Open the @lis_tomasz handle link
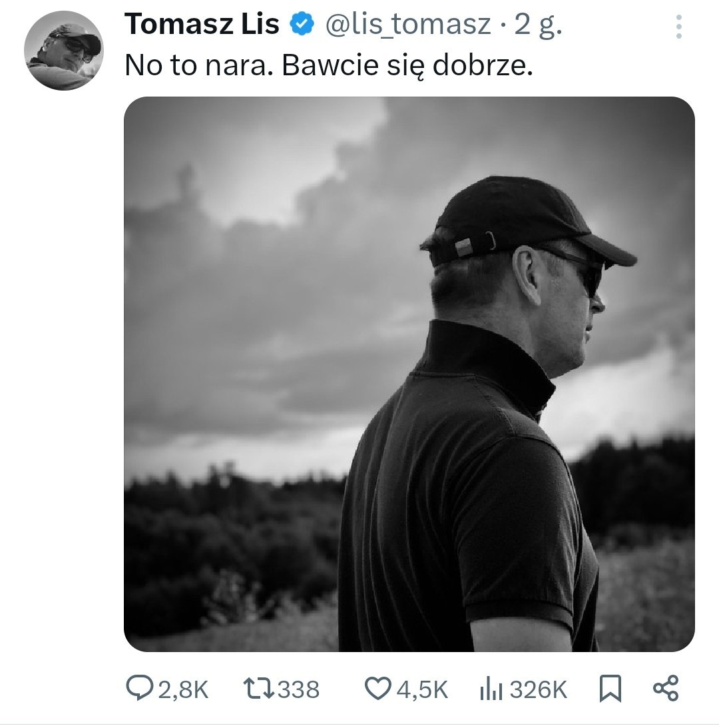Image resolution: width=719 pixels, height=728 pixels. click(x=407, y=25)
